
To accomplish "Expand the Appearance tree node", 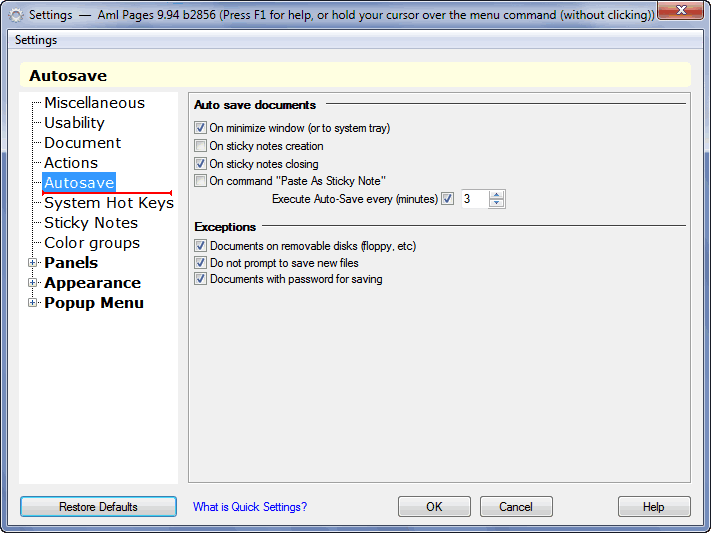I will pyautogui.click(x=32, y=283).
